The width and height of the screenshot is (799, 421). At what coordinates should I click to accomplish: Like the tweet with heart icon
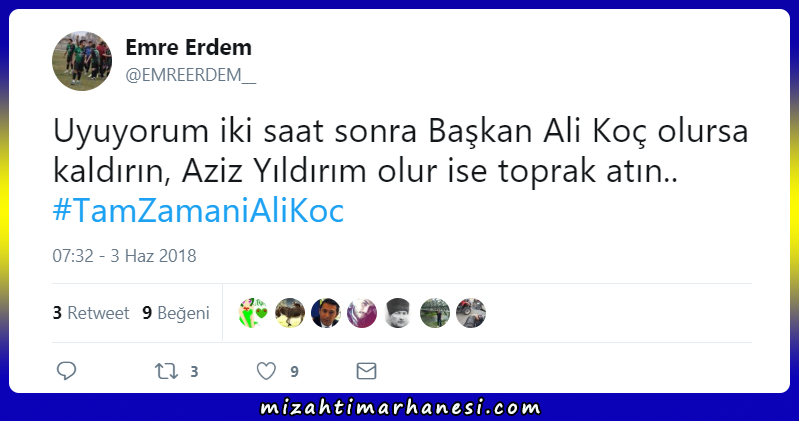click(266, 371)
